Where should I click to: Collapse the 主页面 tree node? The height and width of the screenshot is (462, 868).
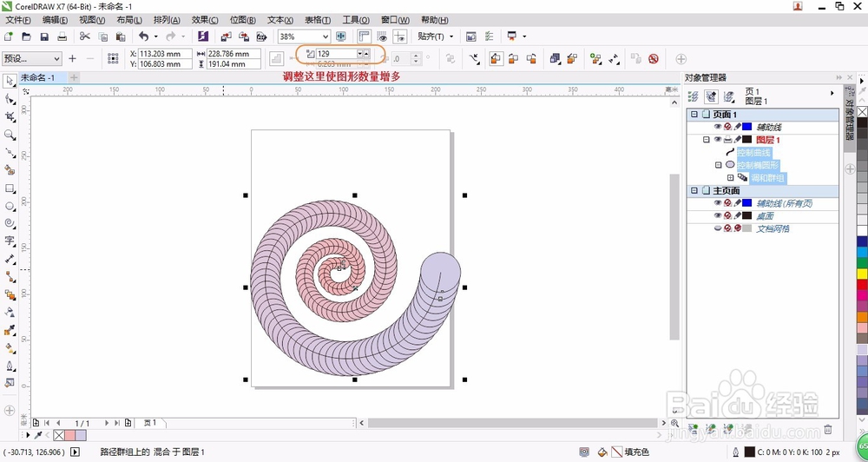click(x=694, y=190)
